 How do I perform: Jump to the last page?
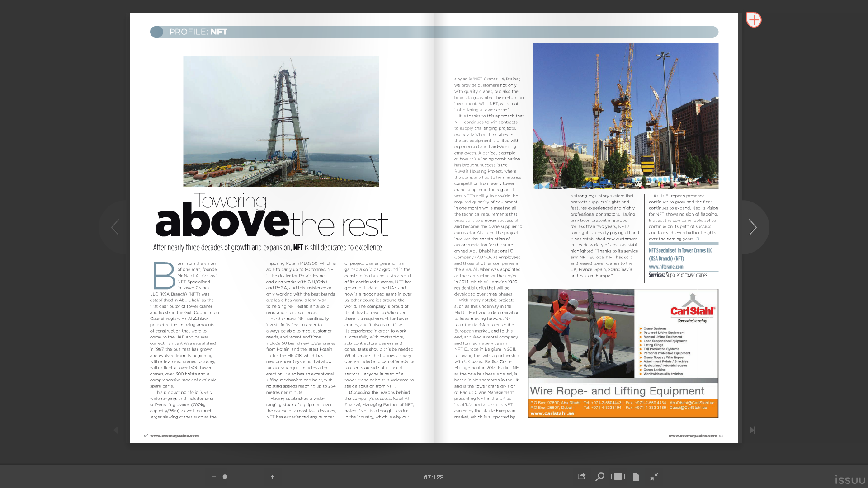tap(752, 430)
